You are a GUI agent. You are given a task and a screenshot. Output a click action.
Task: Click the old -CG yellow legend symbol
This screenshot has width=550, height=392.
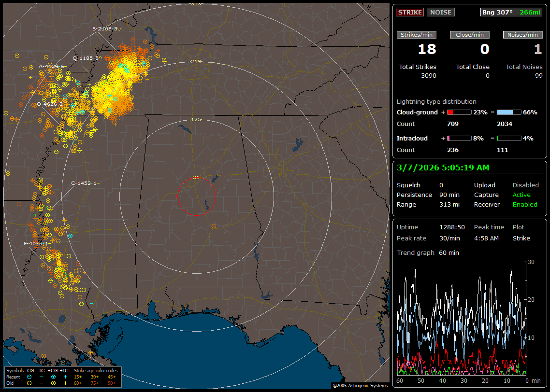(x=29, y=383)
